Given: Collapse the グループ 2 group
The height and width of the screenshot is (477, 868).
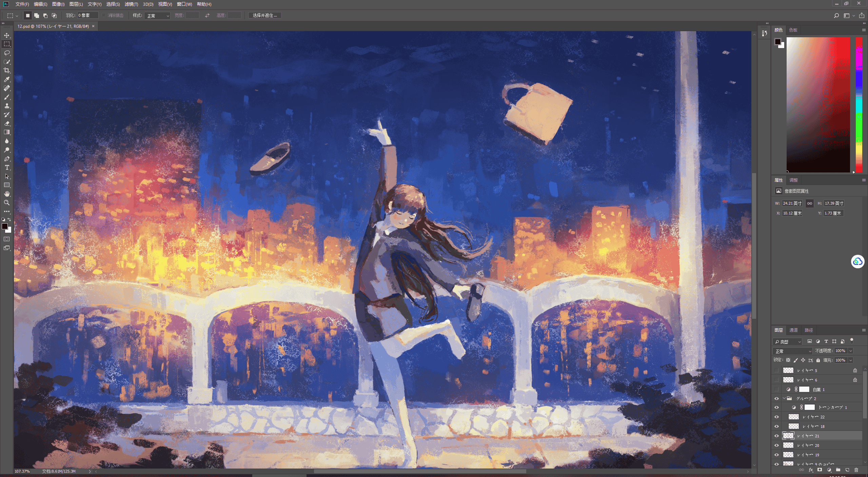Looking at the screenshot, I should pyautogui.click(x=784, y=398).
